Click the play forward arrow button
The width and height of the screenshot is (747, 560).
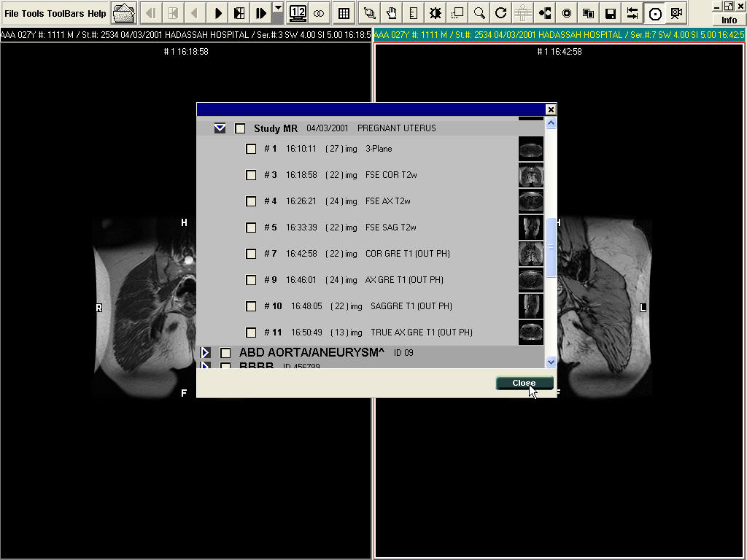click(x=218, y=13)
